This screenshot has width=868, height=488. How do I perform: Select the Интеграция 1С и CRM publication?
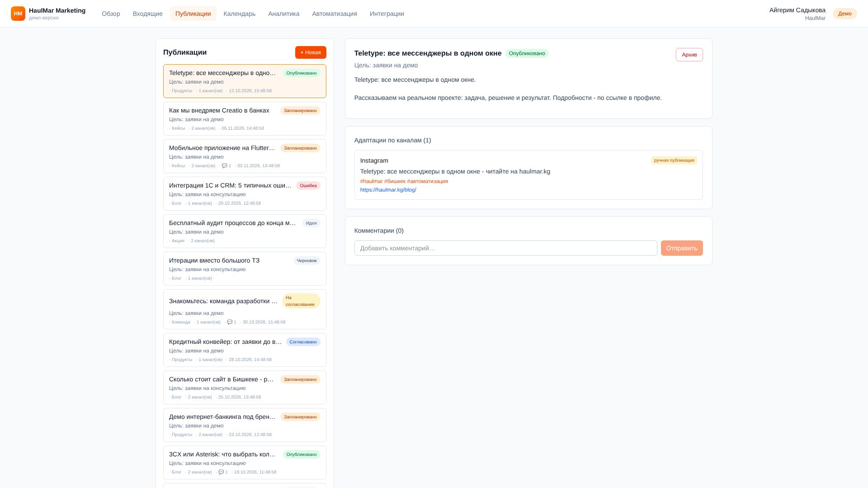pos(245,193)
